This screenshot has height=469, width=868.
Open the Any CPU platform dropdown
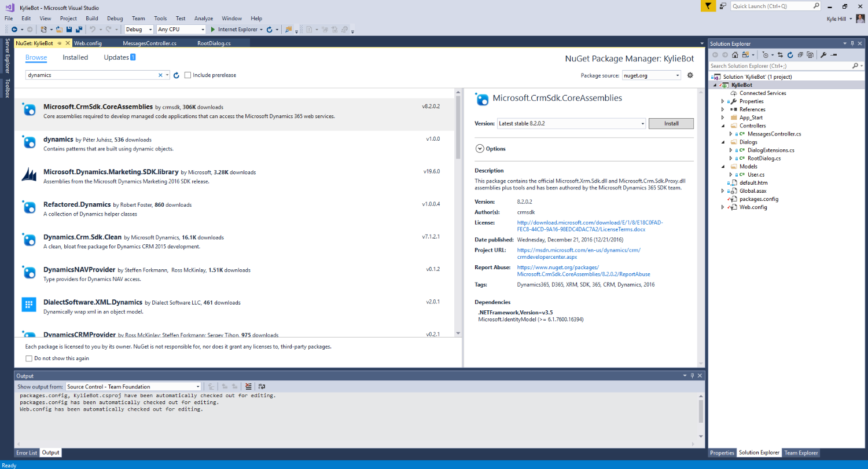181,29
